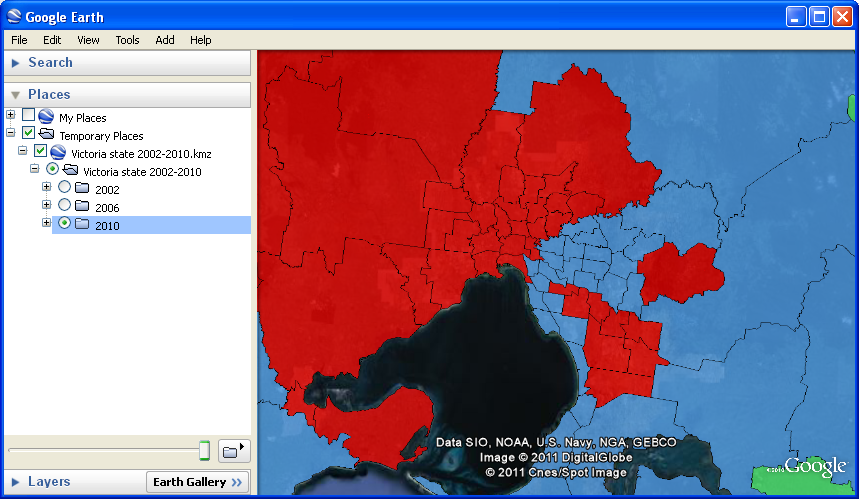
Task: Open the Help menu
Action: coord(201,40)
